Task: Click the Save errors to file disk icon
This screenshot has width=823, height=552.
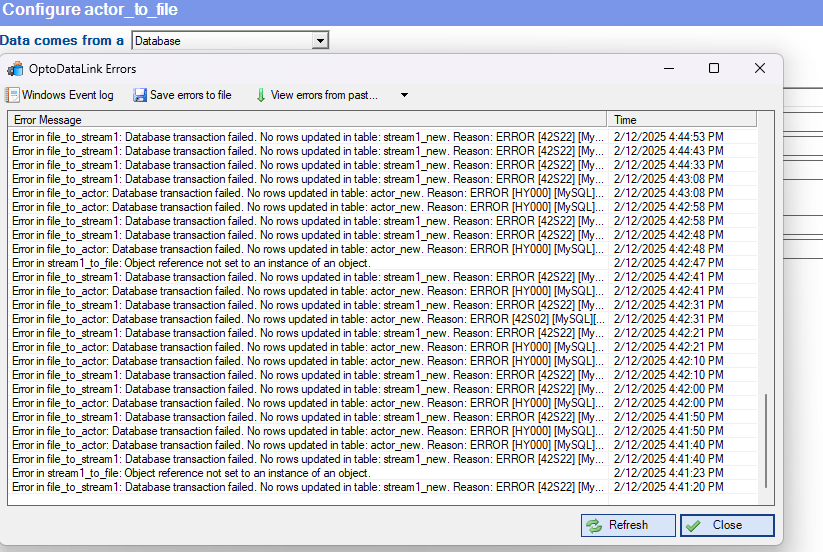Action: point(140,95)
